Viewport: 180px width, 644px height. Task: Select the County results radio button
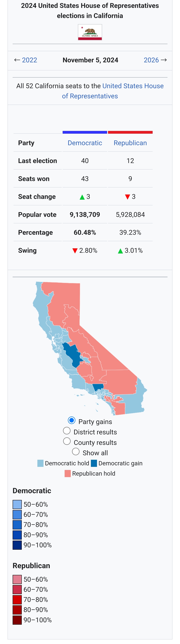click(x=67, y=441)
